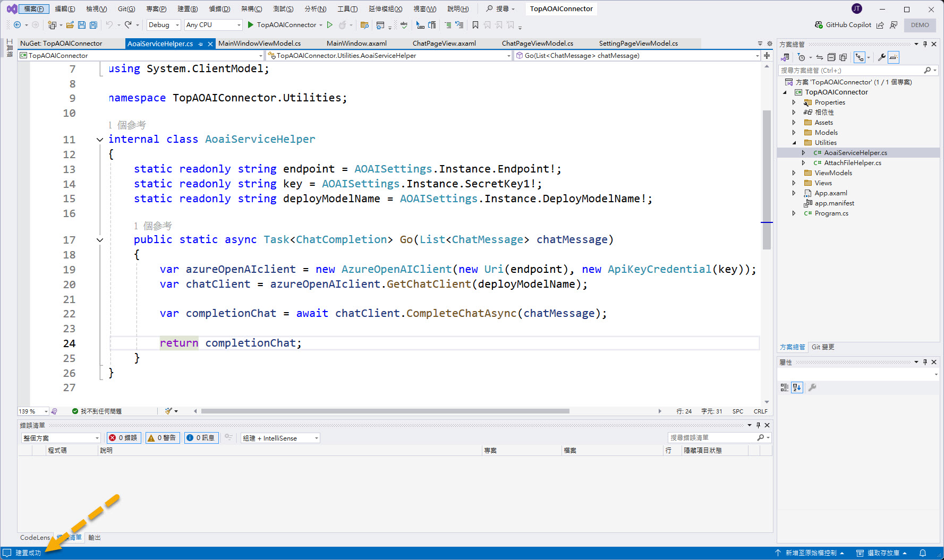The image size is (944, 560).
Task: Open the Any CPU platform dropdown
Action: [x=213, y=25]
